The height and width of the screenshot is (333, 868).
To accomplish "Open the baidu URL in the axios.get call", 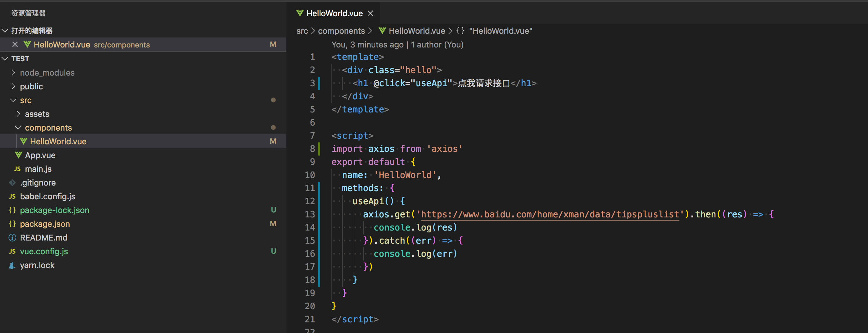I will coord(550,215).
